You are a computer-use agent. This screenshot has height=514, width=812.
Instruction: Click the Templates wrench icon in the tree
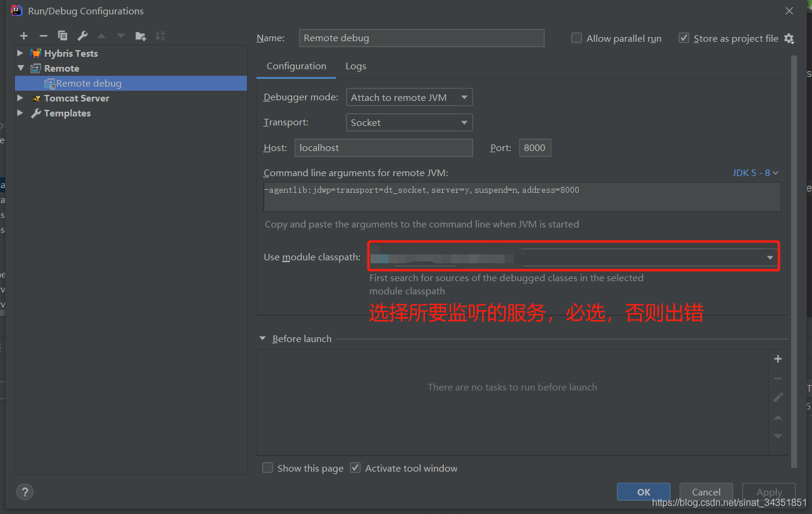click(36, 113)
